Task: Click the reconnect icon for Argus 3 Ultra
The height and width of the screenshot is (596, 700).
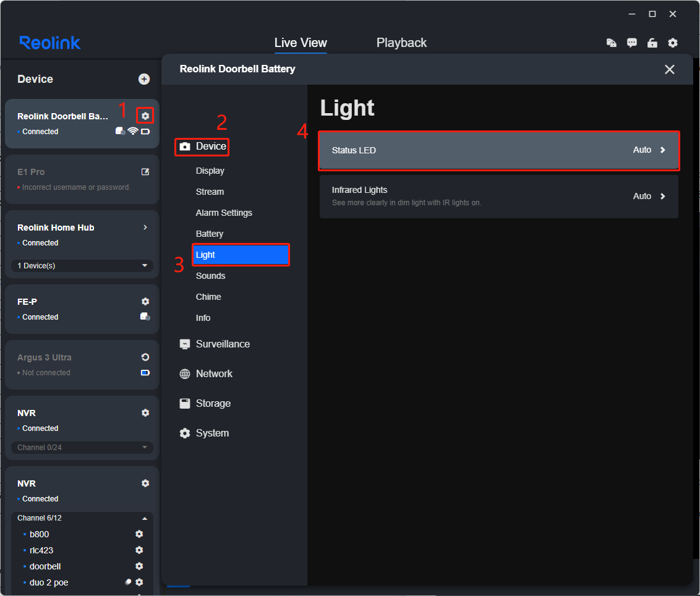Action: [145, 357]
